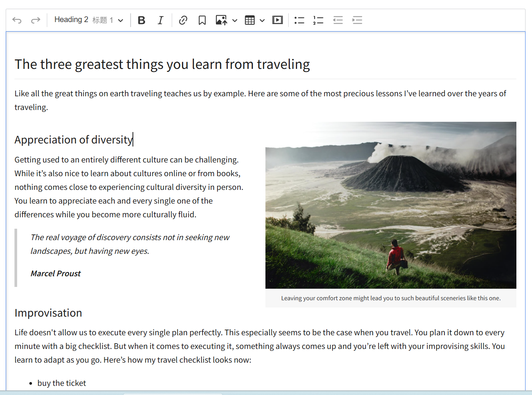Increase the indent
Image resolution: width=532 pixels, height=395 pixels.
357,20
